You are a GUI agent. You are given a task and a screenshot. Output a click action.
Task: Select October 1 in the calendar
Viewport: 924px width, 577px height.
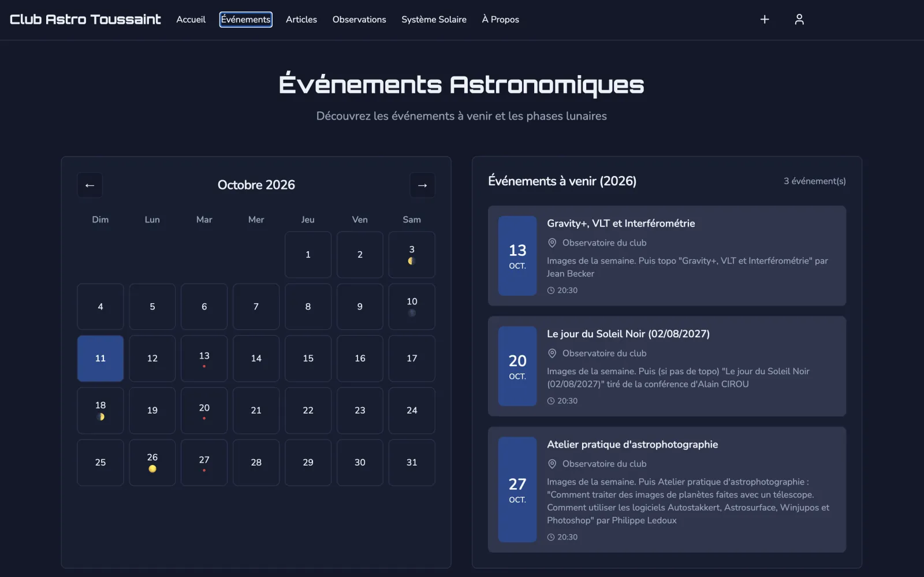pos(308,255)
